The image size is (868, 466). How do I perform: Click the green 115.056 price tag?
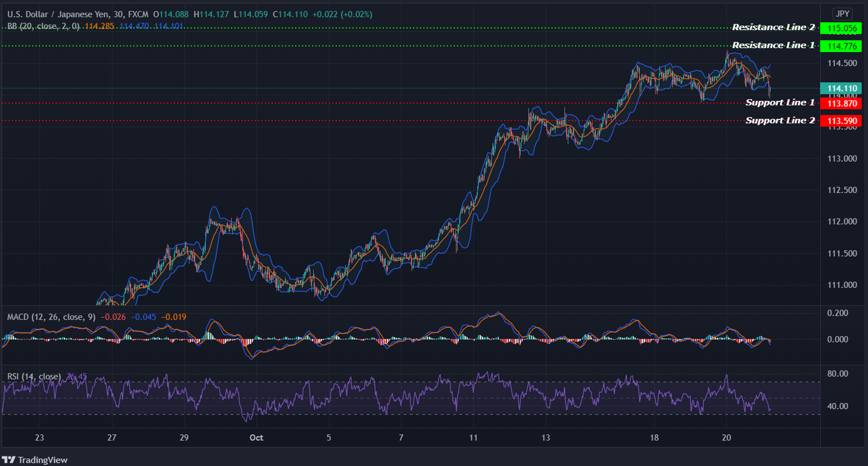(841, 29)
